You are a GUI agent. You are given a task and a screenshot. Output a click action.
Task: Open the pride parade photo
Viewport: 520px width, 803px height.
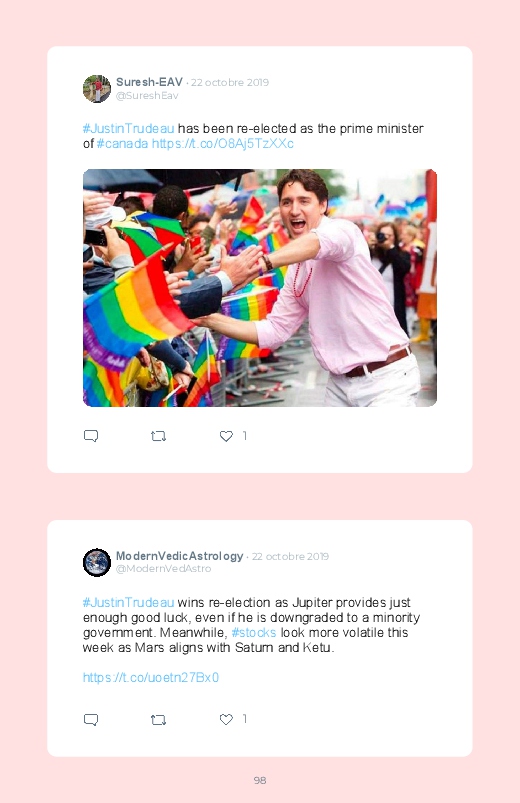point(260,288)
